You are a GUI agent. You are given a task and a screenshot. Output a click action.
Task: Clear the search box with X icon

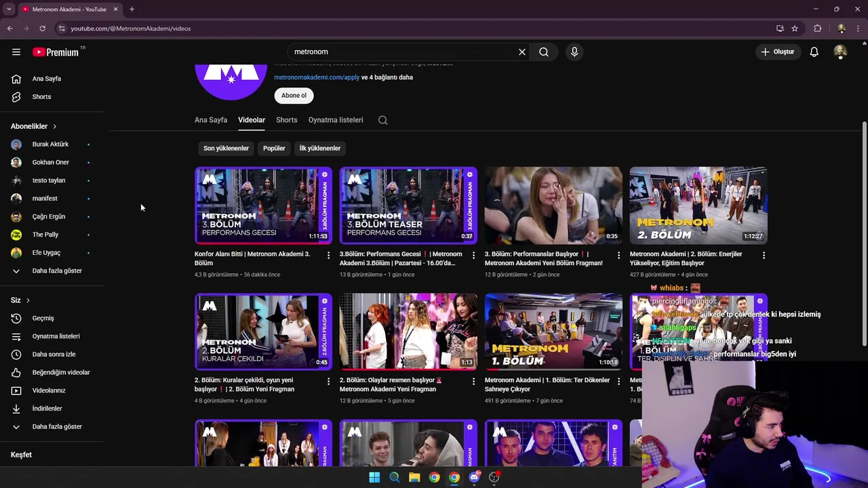coord(522,52)
